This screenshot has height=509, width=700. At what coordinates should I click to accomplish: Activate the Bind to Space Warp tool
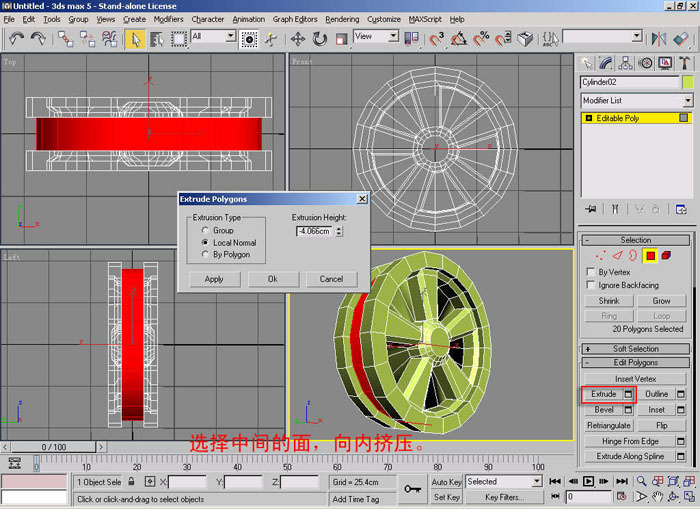click(x=109, y=39)
